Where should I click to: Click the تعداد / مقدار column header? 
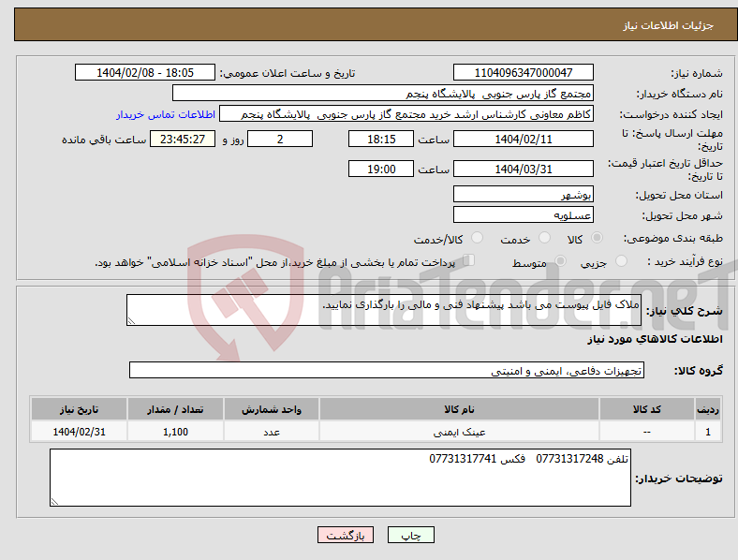point(175,409)
